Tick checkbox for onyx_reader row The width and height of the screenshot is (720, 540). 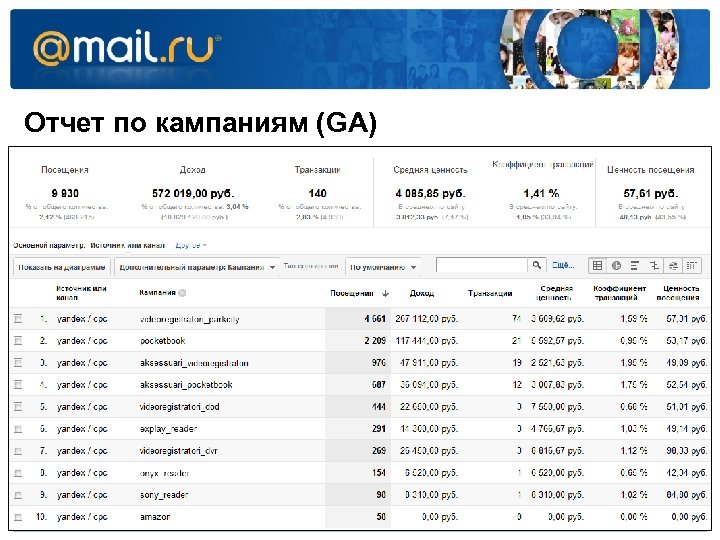click(18, 472)
